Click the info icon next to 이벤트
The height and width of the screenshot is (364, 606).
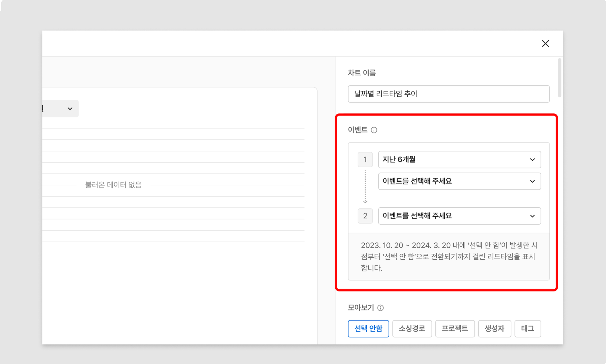374,130
